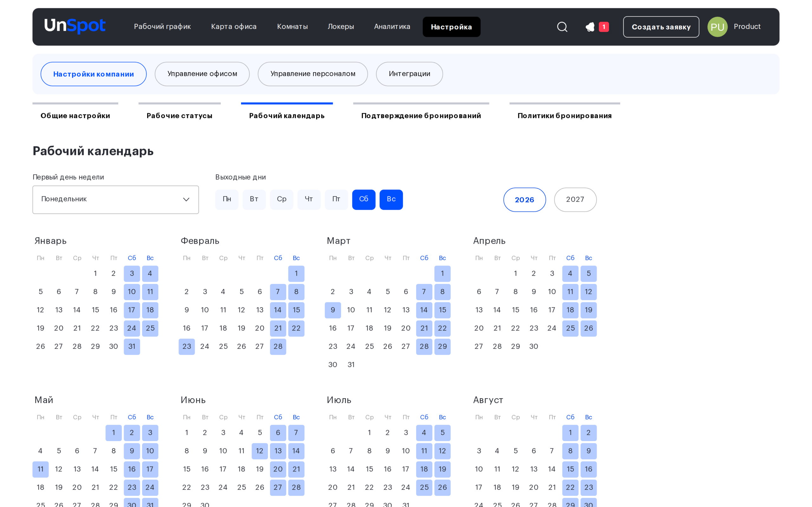This screenshot has width=812, height=507.
Task: Switch to Политики бронирования tab
Action: pos(564,115)
